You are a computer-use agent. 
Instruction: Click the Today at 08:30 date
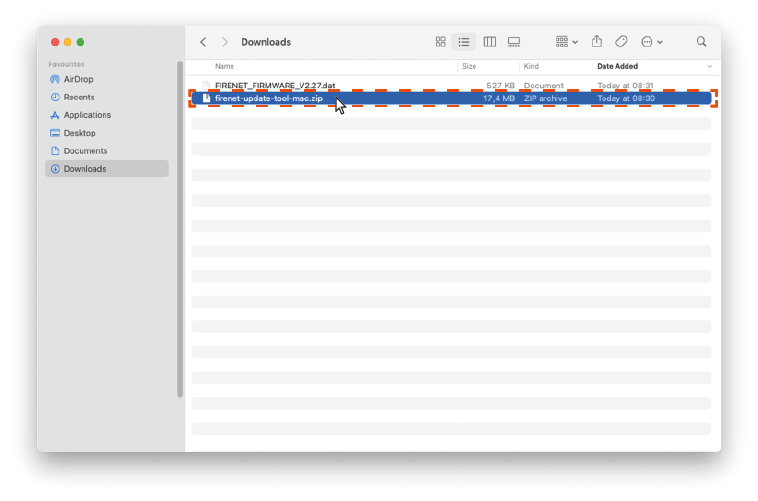coord(626,98)
